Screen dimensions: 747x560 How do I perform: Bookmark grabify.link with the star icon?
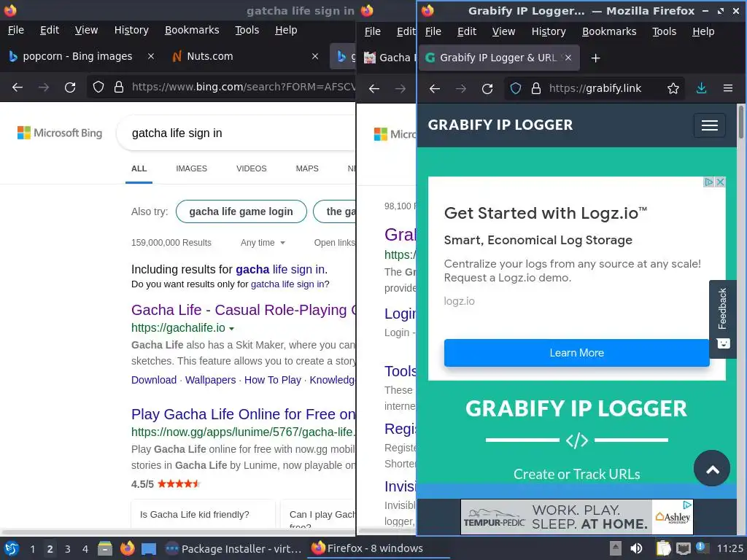pos(673,88)
